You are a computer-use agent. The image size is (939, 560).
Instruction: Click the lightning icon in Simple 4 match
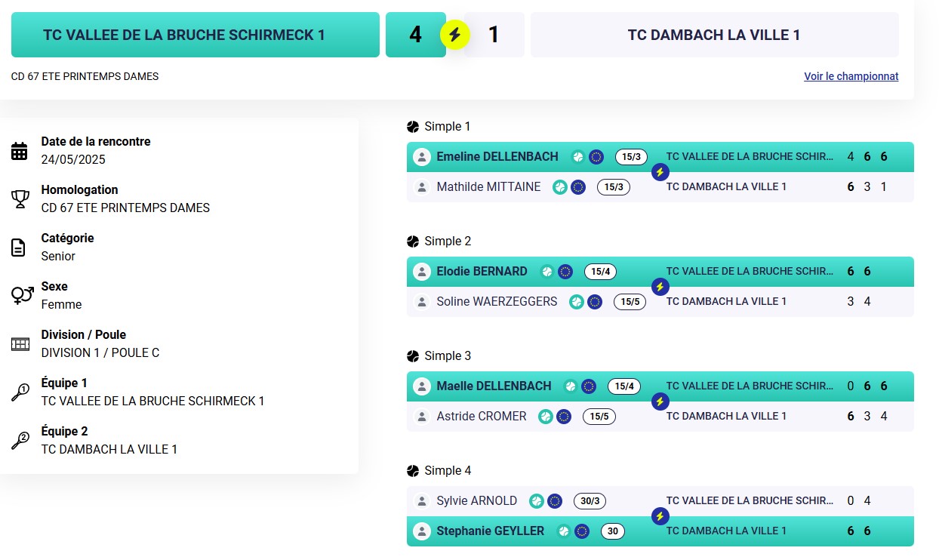click(x=660, y=516)
